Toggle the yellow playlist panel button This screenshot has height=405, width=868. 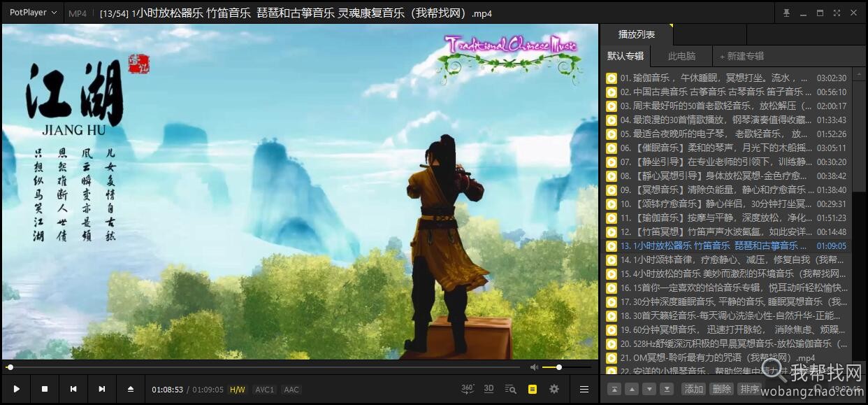(533, 389)
